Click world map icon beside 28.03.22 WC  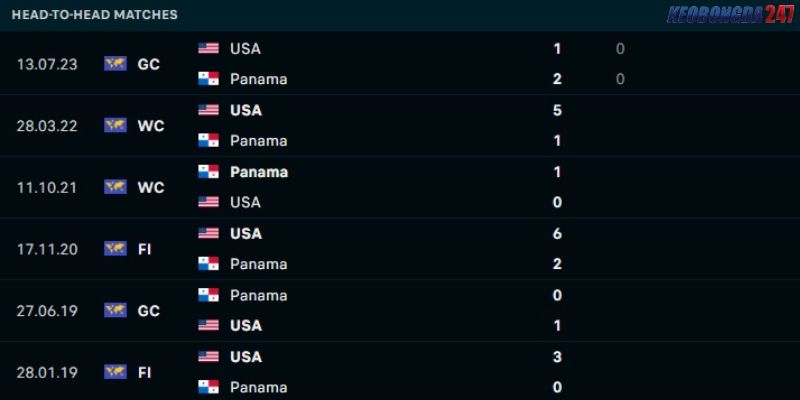click(115, 125)
